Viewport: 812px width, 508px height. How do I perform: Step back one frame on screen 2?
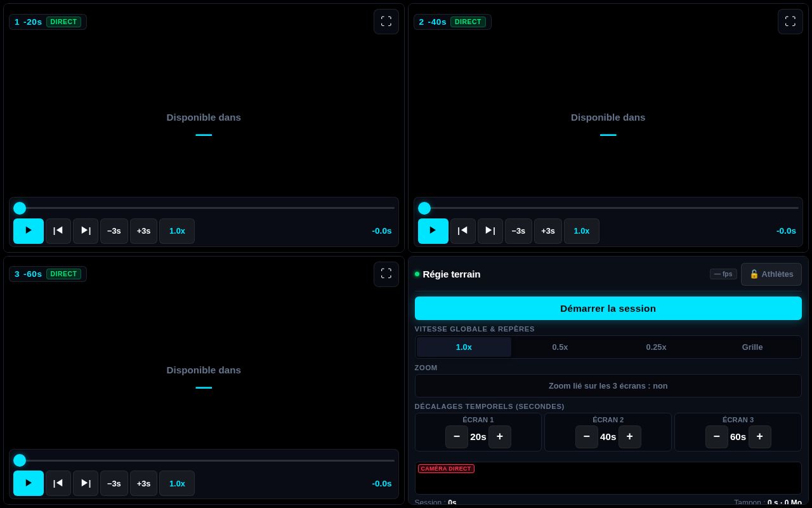tap(463, 231)
